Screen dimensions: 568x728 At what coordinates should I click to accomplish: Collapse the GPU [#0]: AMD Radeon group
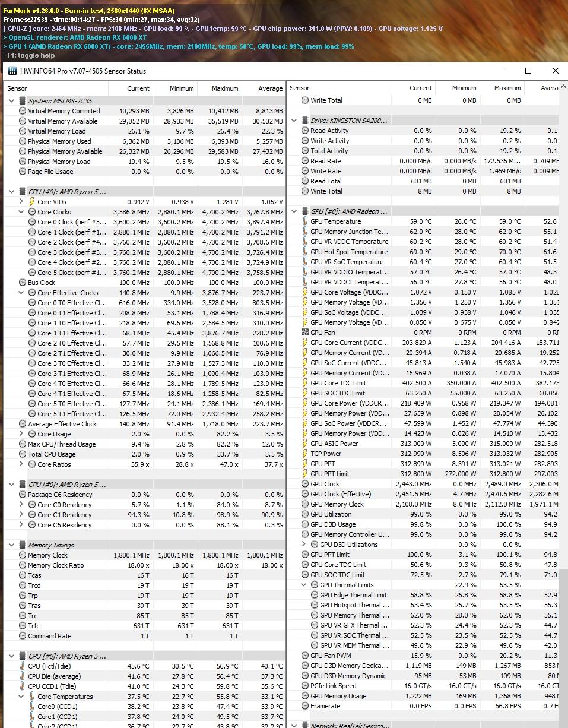click(x=294, y=211)
